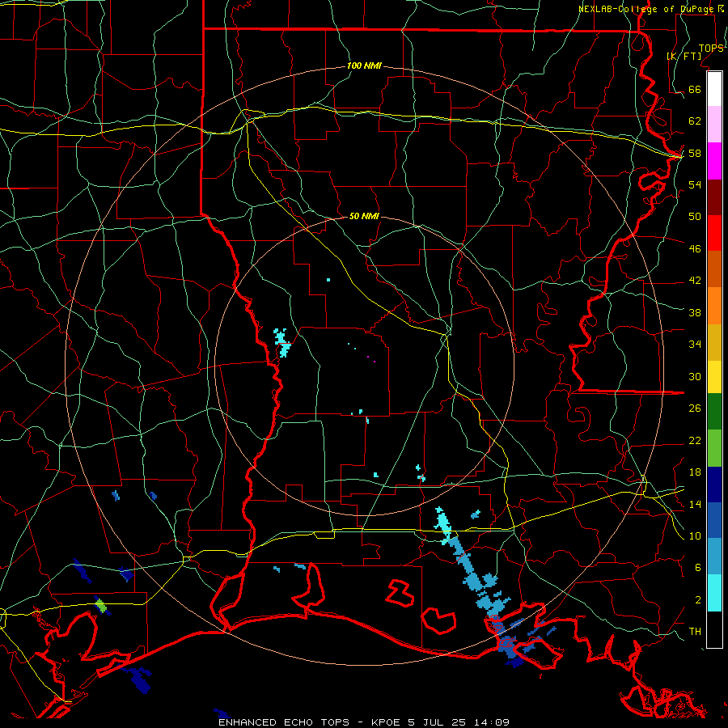Click the bright red legend swatch
Screen dimensions: 728x728
point(714,233)
